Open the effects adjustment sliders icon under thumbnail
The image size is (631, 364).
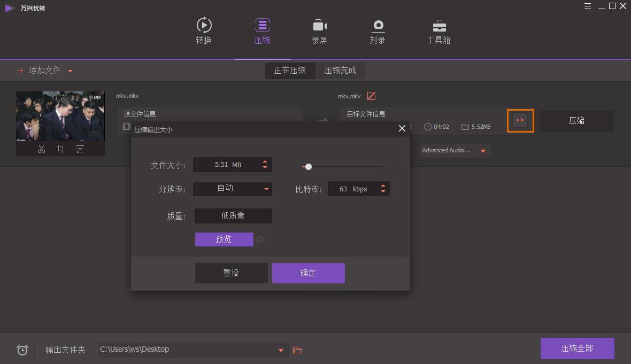[80, 149]
